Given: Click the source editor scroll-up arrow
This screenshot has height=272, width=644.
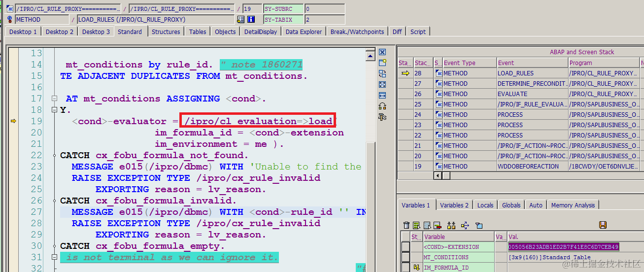Looking at the screenshot, I should tap(371, 57).
